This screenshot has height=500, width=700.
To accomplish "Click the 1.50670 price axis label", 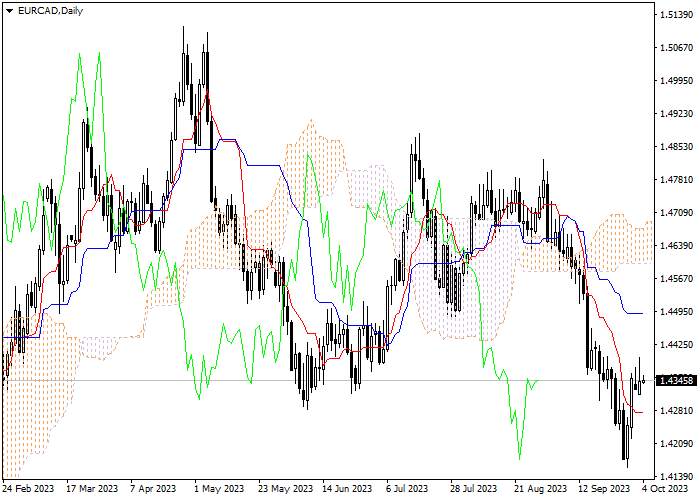I will click(677, 48).
